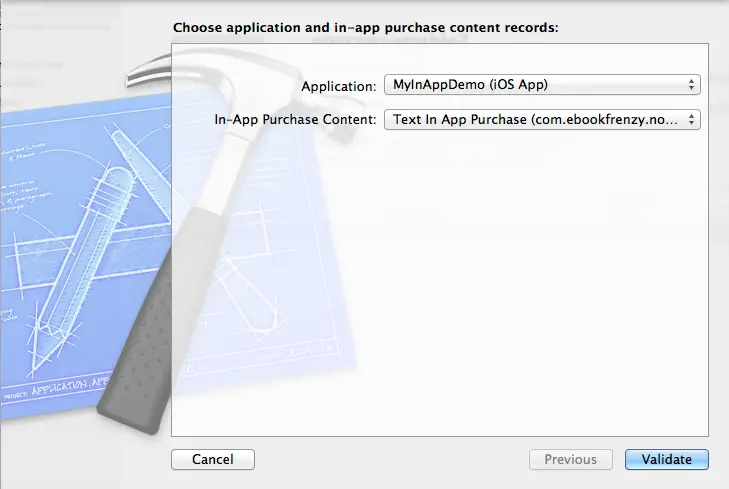Click the Validate button
This screenshot has width=729, height=489.
(666, 459)
